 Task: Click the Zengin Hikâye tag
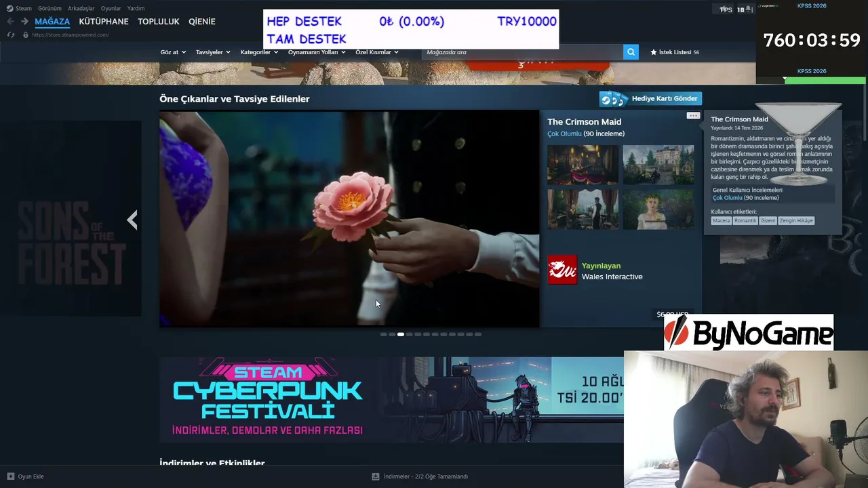796,221
